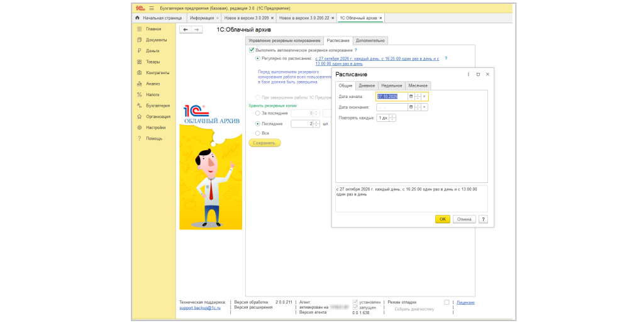Open the support.backup@1c.ru email link
The image size is (644, 323).
pos(200,308)
